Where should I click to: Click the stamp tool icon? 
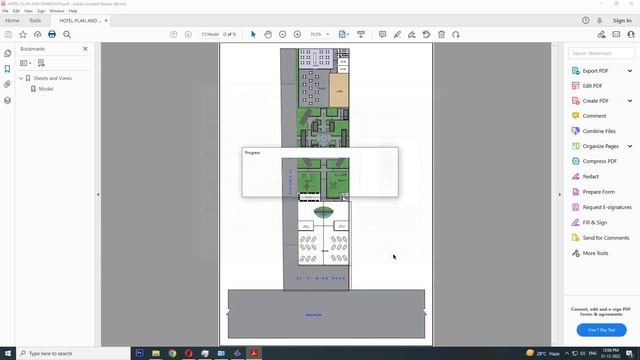click(427, 35)
